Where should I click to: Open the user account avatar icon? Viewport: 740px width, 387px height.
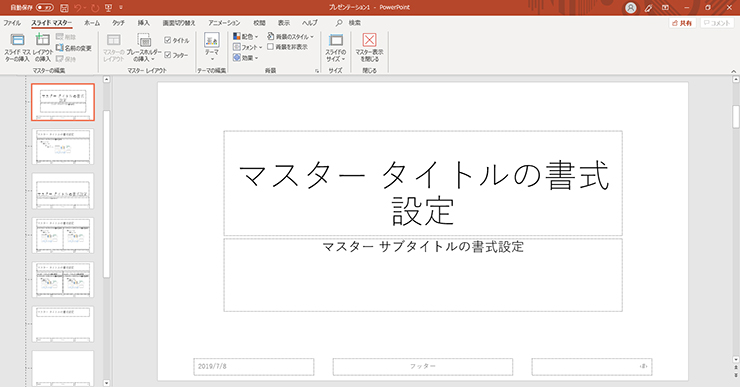[x=631, y=8]
